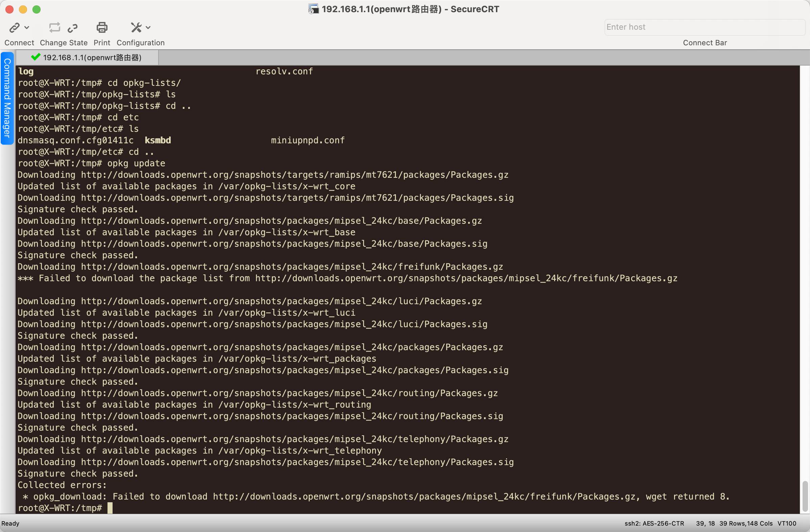
Task: Click the Print icon
Action: [x=102, y=28]
